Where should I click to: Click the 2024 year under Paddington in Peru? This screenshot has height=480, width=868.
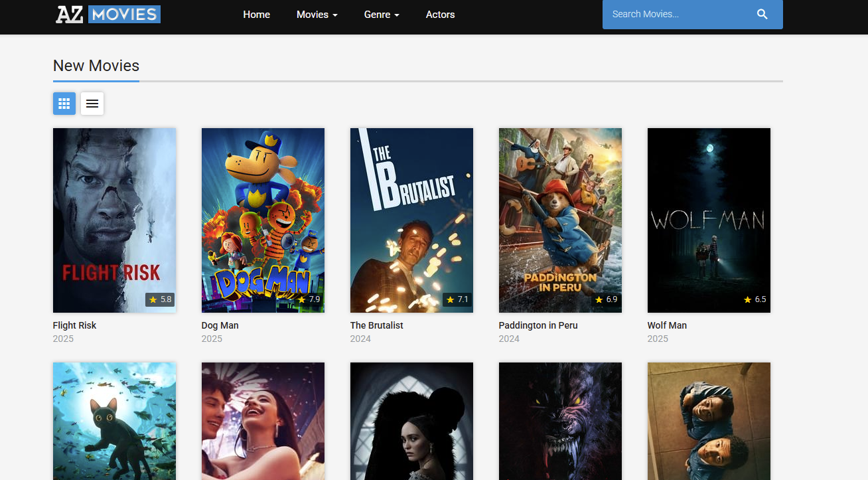[509, 339]
